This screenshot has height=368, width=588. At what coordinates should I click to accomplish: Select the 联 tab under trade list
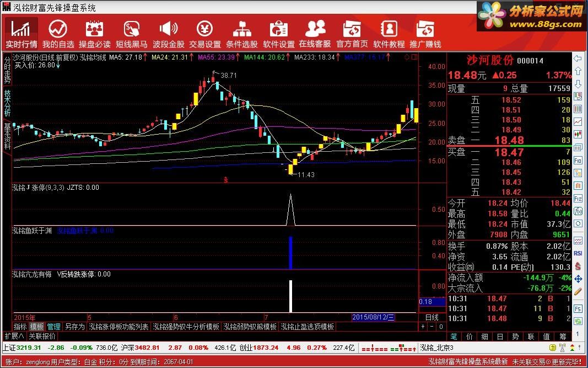[x=531, y=337]
